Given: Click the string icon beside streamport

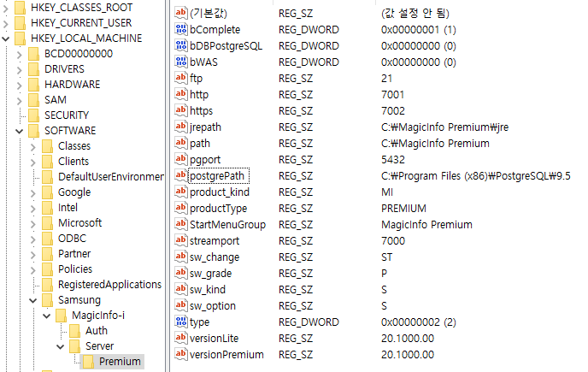Looking at the screenshot, I should (x=180, y=240).
